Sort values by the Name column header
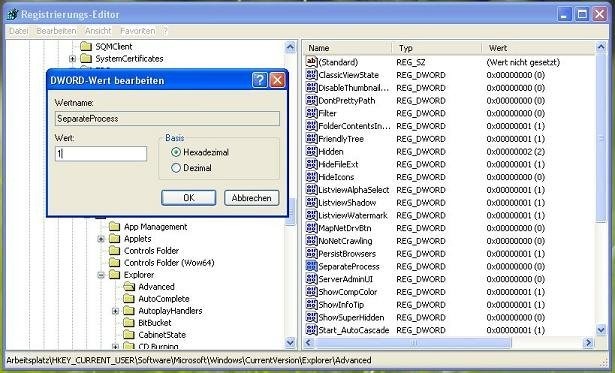615x373 pixels. [x=348, y=48]
